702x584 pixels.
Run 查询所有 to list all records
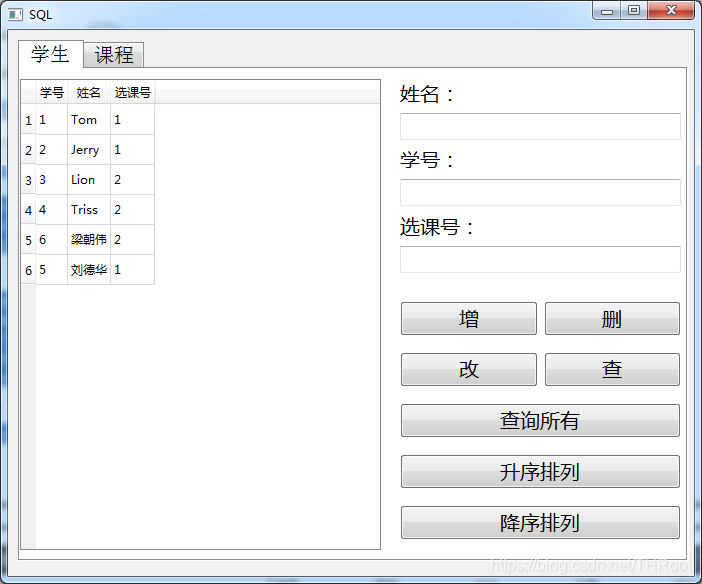540,421
